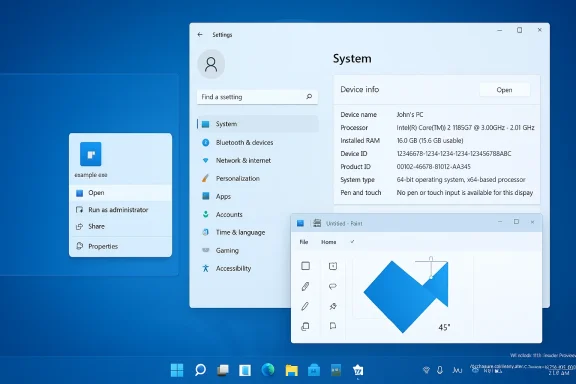This screenshot has width=576, height=384.
Task: Open Network & internet settings
Action: [258, 160]
